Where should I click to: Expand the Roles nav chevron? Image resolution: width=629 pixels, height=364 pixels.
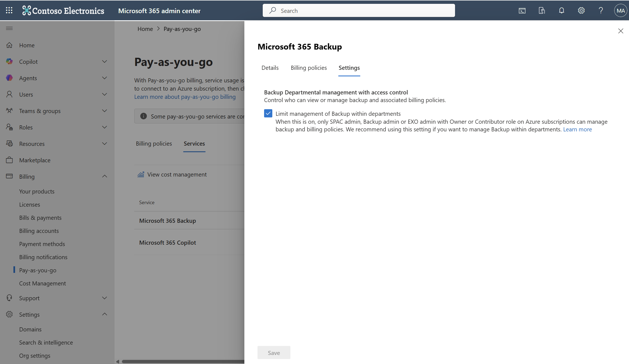click(x=104, y=127)
